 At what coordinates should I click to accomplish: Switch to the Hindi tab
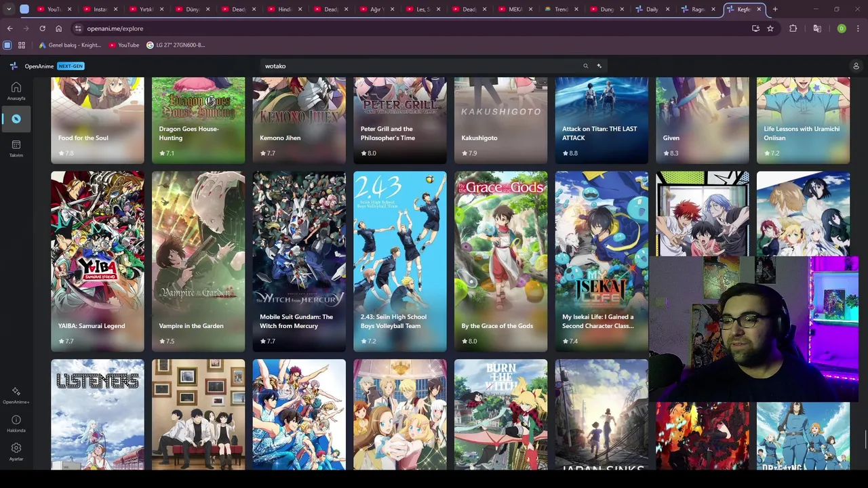pyautogui.click(x=283, y=9)
